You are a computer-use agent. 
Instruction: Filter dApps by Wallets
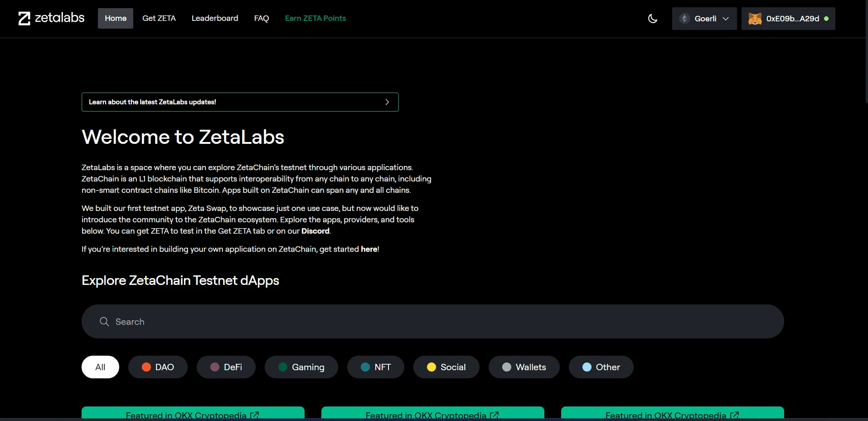tap(524, 367)
